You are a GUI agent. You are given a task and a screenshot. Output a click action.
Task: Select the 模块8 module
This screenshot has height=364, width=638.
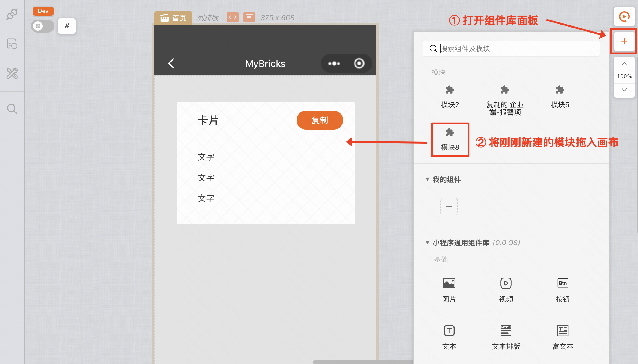point(450,140)
